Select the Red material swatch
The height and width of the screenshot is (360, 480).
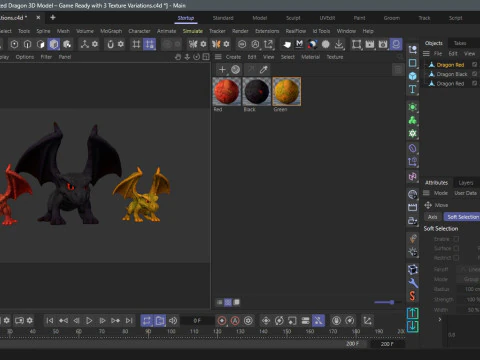click(227, 92)
